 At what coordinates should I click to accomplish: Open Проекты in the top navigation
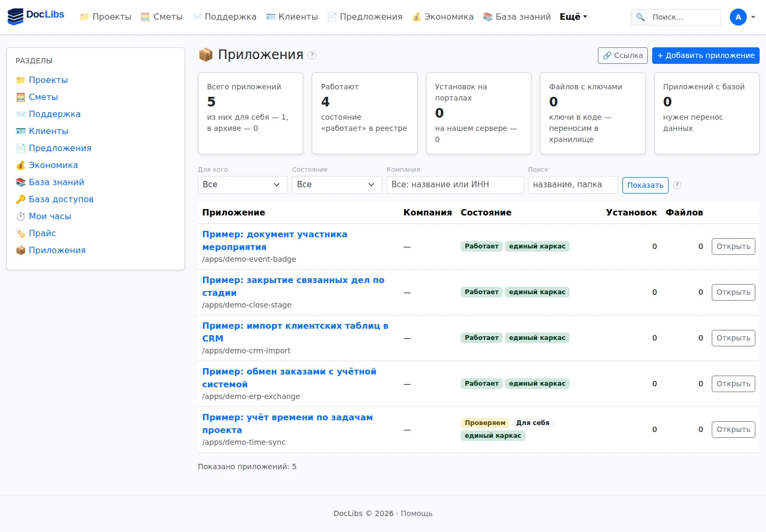(x=105, y=17)
